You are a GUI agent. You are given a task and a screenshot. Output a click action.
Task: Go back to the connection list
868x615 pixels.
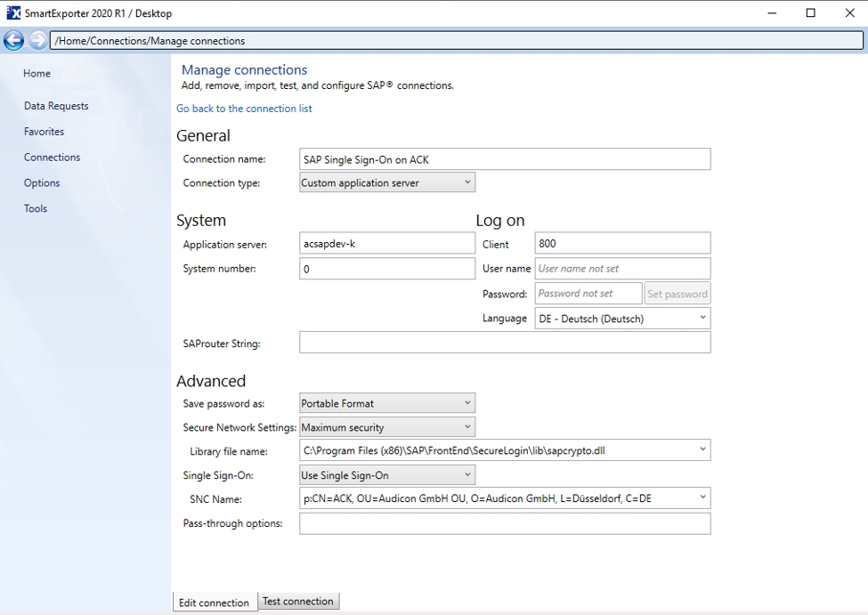(244, 109)
